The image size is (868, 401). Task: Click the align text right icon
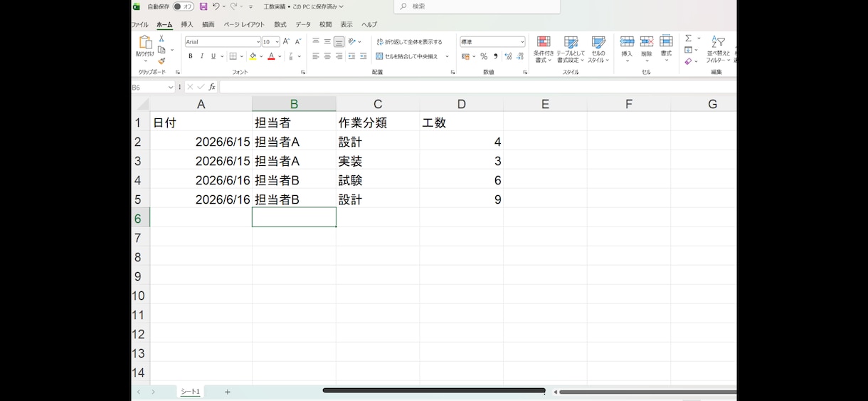339,56
